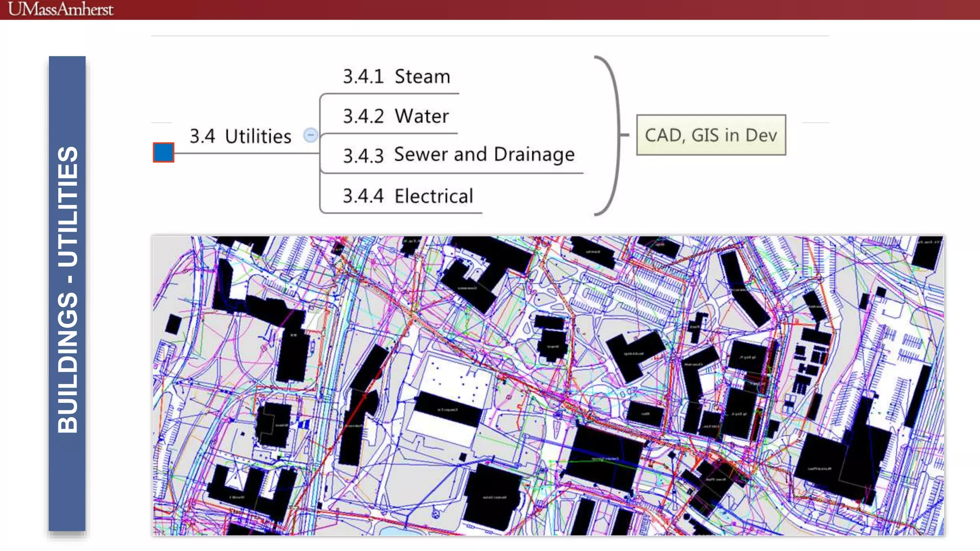Click the black building at map's top-right corner

(927, 253)
